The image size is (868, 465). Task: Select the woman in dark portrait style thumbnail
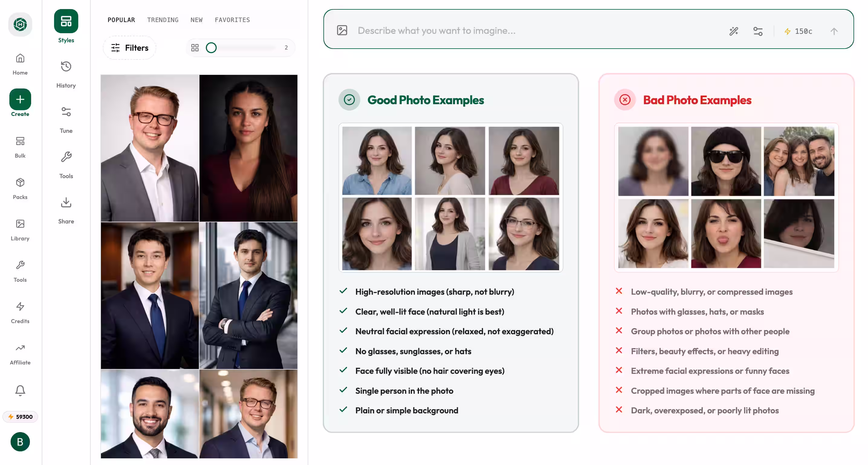[x=248, y=148]
